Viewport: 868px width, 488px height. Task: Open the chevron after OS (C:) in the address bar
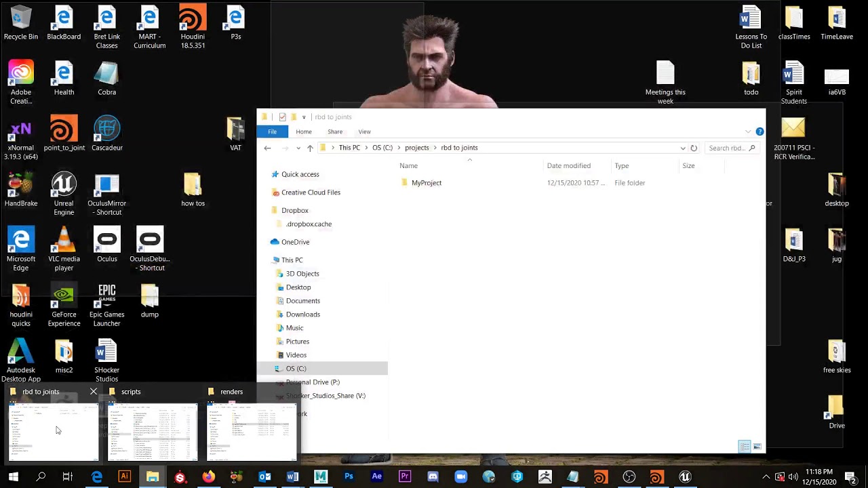(x=399, y=148)
